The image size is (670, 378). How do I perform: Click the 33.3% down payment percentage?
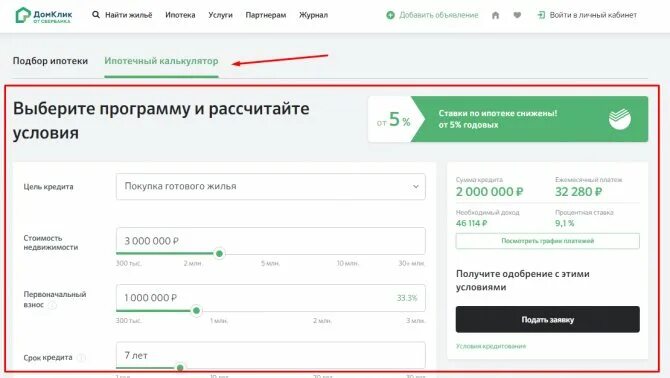tap(407, 298)
